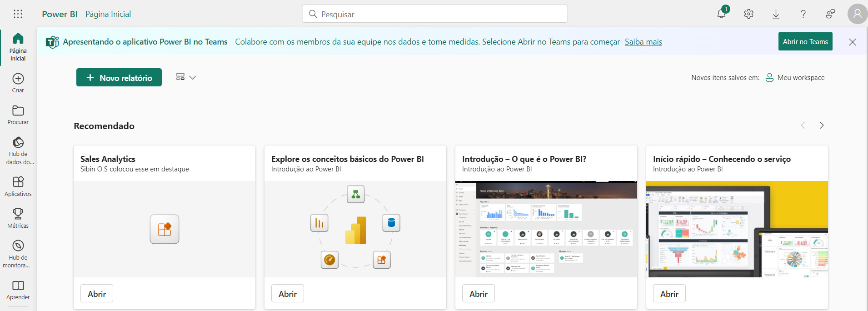Open Hub de dados in sidebar
The image size is (868, 311).
(x=18, y=151)
